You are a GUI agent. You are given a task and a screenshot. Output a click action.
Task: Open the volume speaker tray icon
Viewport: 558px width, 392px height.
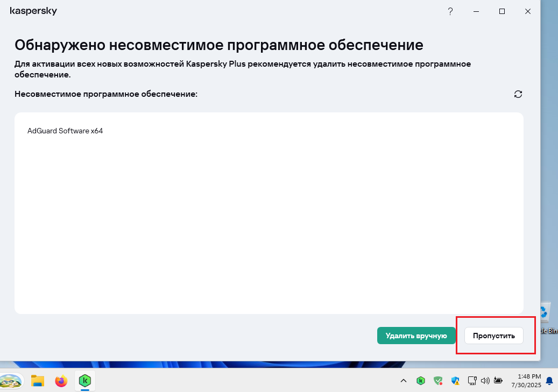(x=485, y=381)
